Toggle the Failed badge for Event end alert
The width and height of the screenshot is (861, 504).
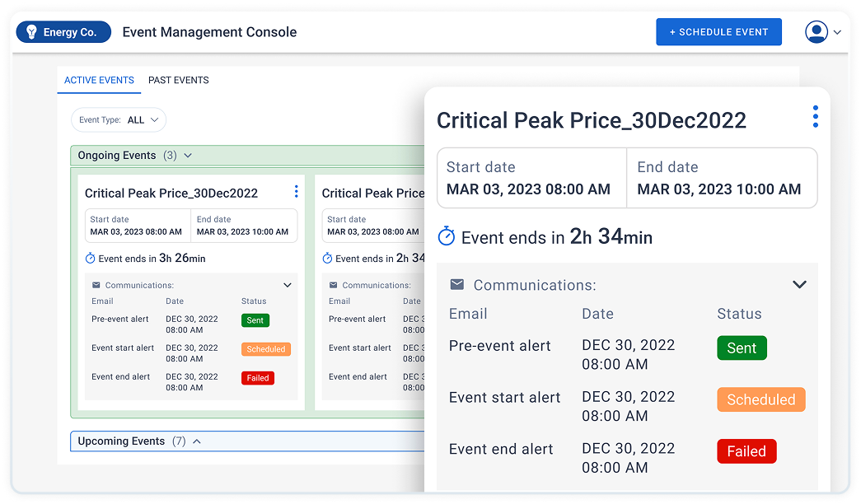click(746, 451)
